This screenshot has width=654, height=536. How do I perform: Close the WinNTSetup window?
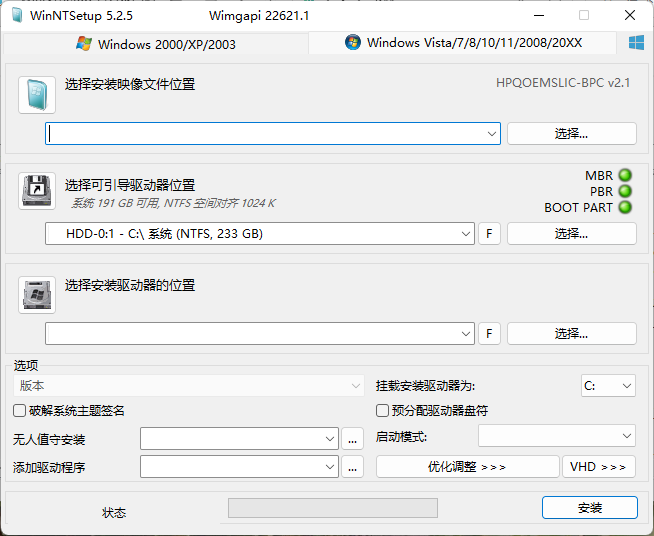[x=630, y=15]
